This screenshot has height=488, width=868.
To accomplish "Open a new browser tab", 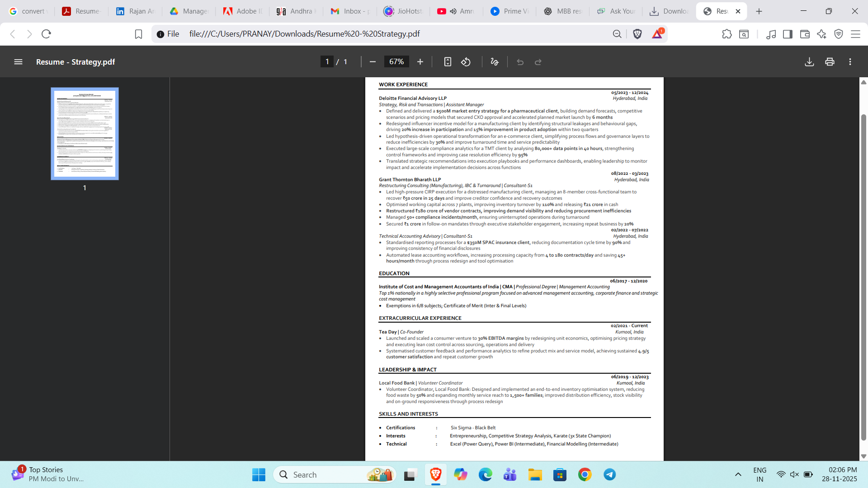I will pyautogui.click(x=759, y=11).
